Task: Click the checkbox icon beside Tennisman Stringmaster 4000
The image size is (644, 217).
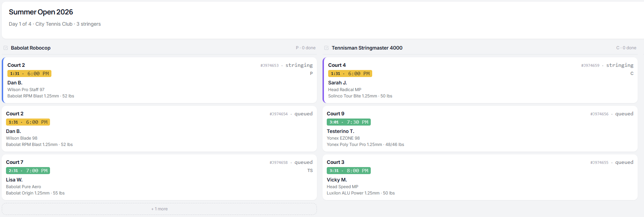Action: point(326,48)
